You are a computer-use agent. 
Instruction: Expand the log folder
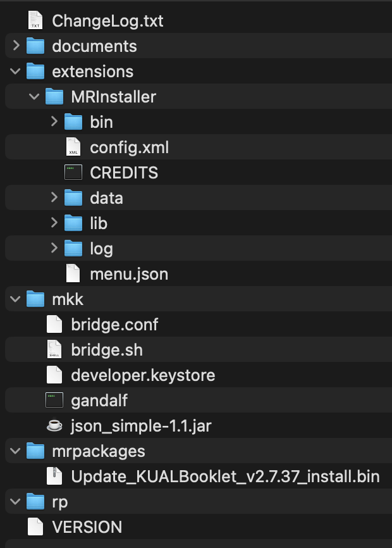point(54,249)
